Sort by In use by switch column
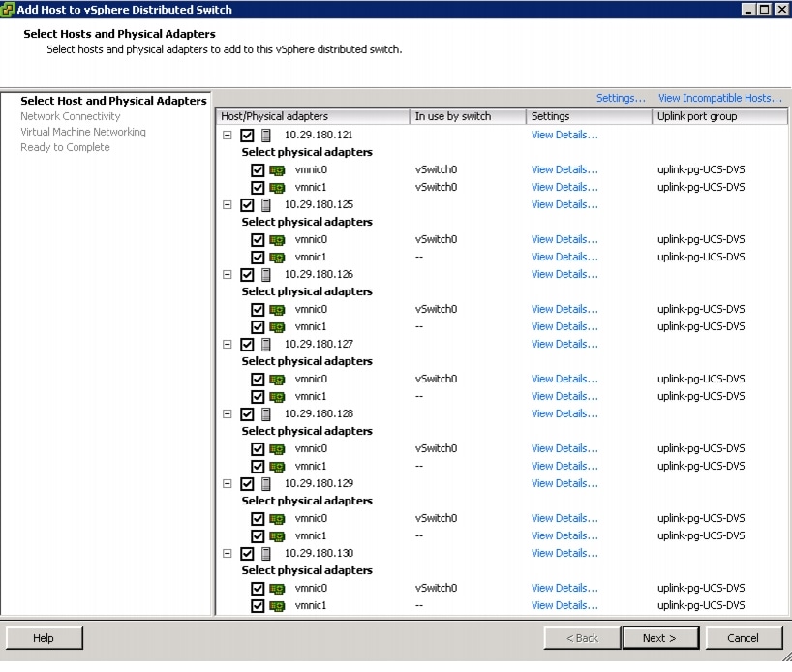This screenshot has height=672, width=792. click(468, 116)
